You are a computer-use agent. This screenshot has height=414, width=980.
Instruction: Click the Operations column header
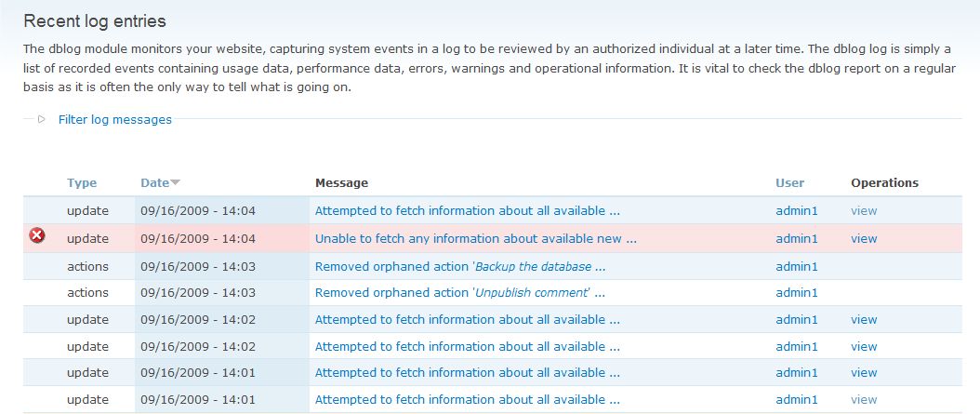884,183
